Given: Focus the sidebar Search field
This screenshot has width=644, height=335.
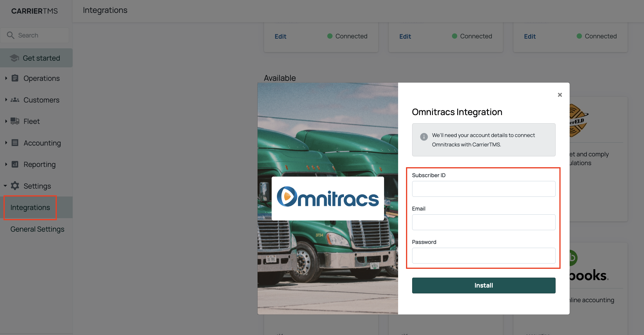Looking at the screenshot, I should click(x=35, y=35).
